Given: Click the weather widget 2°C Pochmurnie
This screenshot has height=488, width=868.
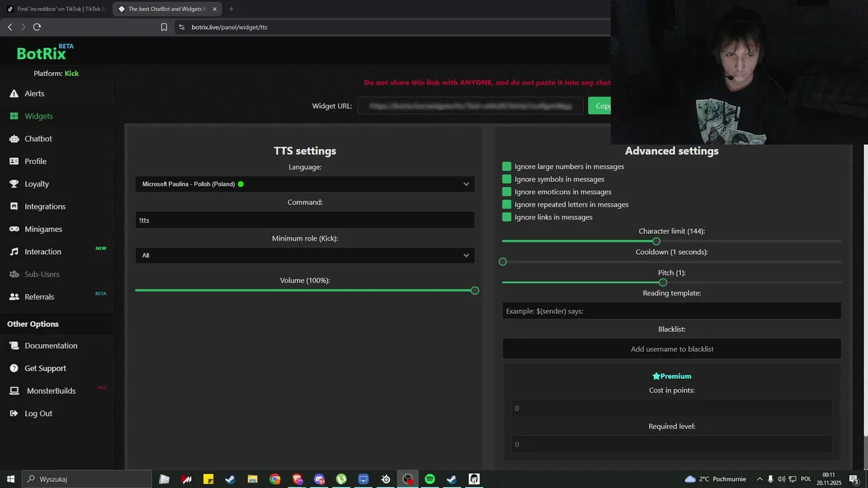Looking at the screenshot, I should click(x=714, y=479).
